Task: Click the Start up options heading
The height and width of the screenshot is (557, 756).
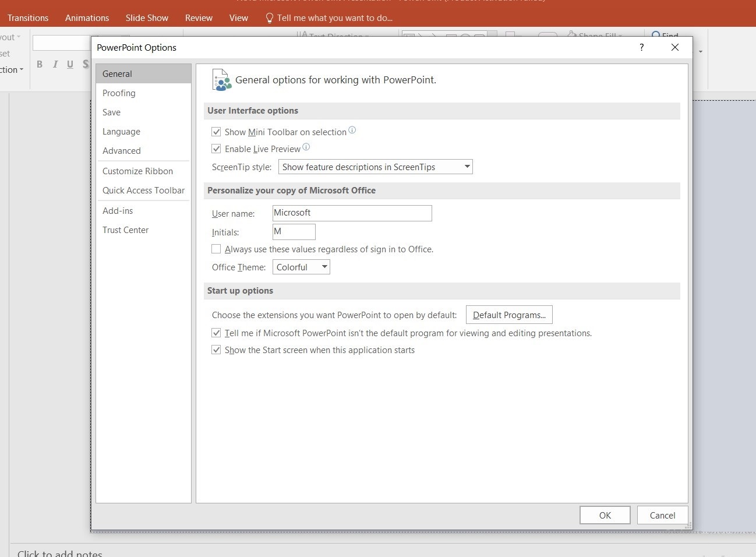Action: click(x=240, y=291)
